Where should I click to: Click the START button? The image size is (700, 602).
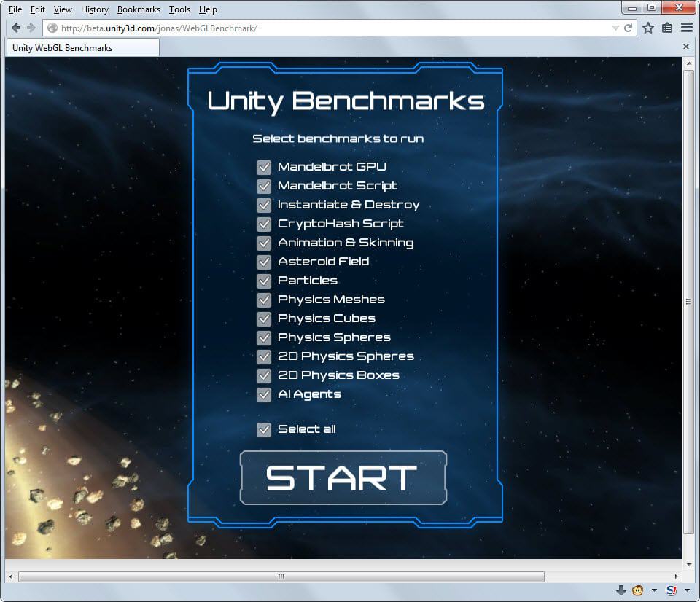[x=343, y=478]
